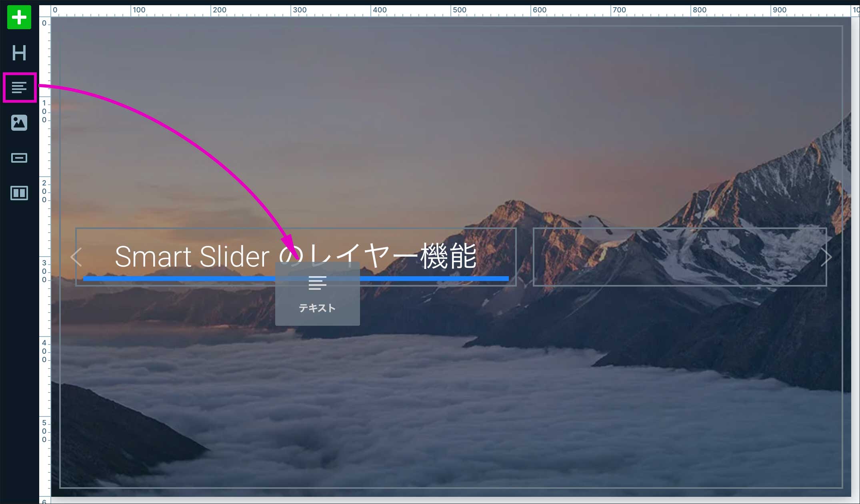Select the Smart Slider のレイヤー機能 heading
860x504 pixels.
tap(296, 256)
